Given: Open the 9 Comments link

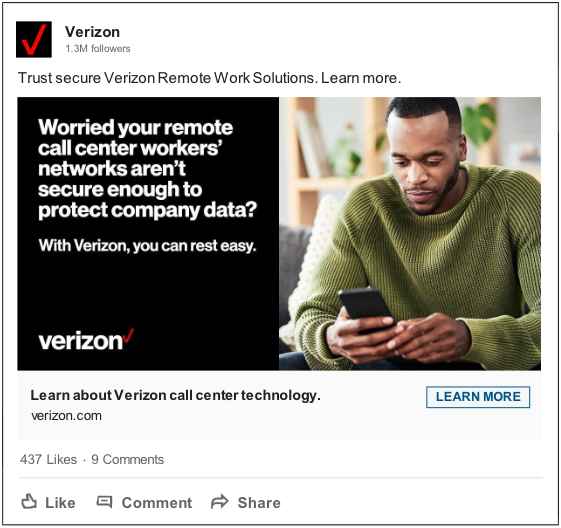Looking at the screenshot, I should pos(127,459).
